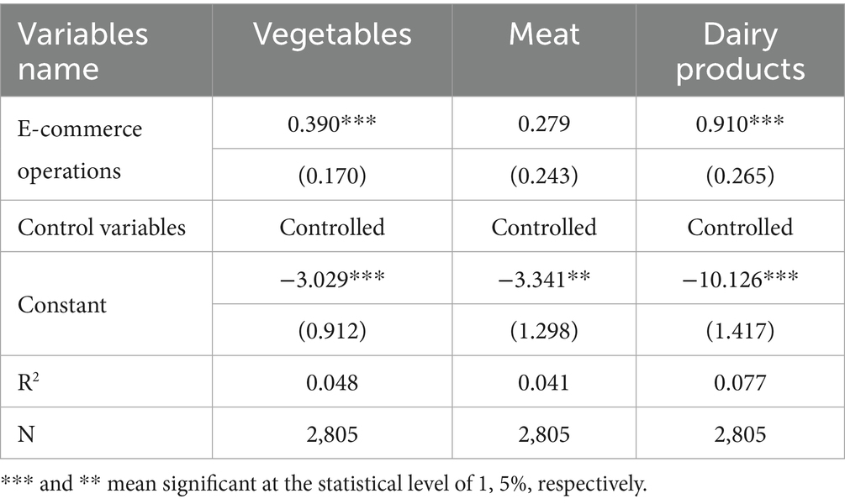Click the Constant row label
Viewport: 845px width, 504px height.
pyautogui.click(x=62, y=304)
